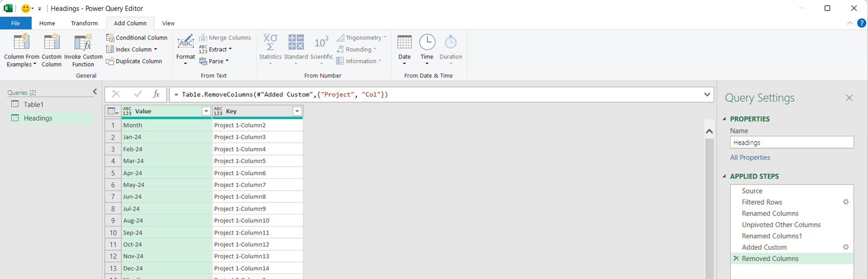Select row number 5 header

click(113, 173)
